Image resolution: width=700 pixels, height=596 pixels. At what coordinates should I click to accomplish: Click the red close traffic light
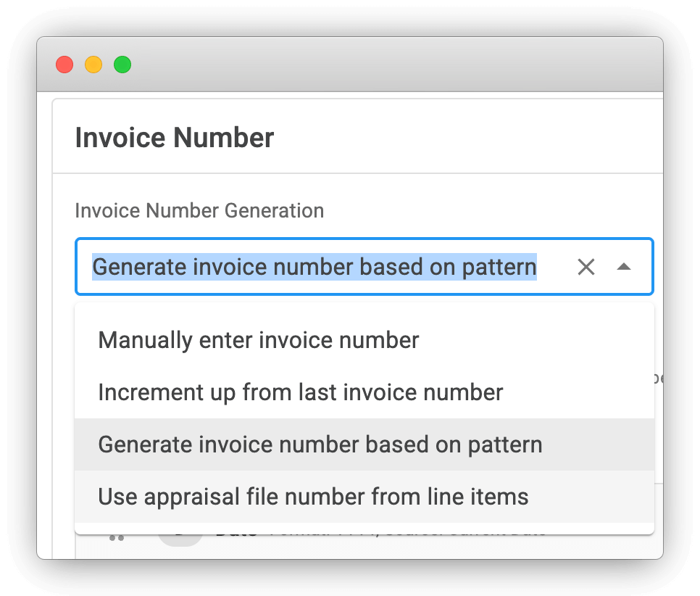click(64, 64)
